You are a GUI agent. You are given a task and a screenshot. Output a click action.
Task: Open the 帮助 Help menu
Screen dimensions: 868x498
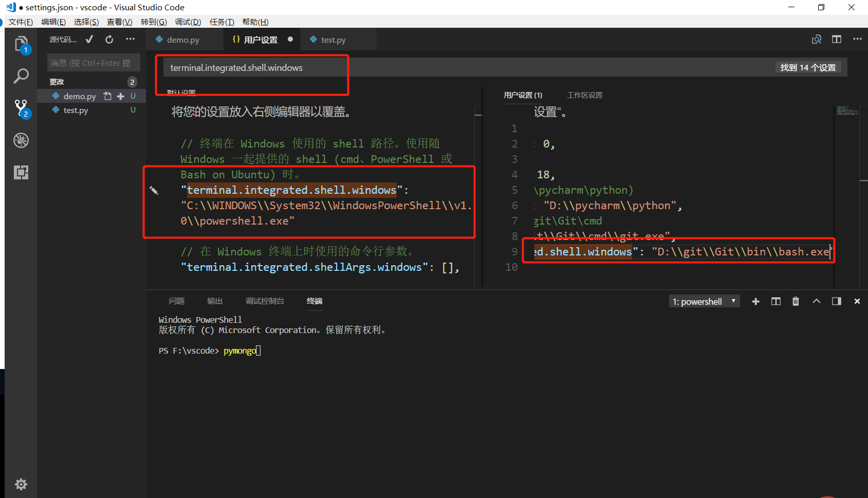click(x=255, y=22)
